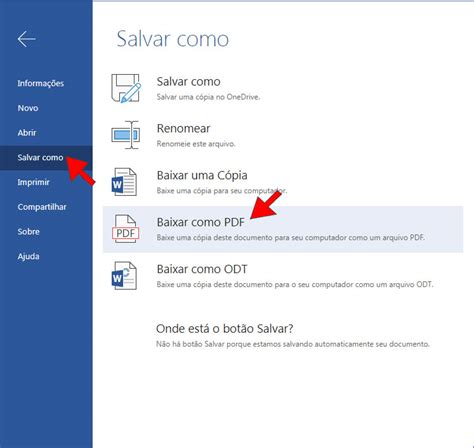Screen dimensions: 474x448
Task: Select Novo in the sidebar
Action: tap(28, 108)
